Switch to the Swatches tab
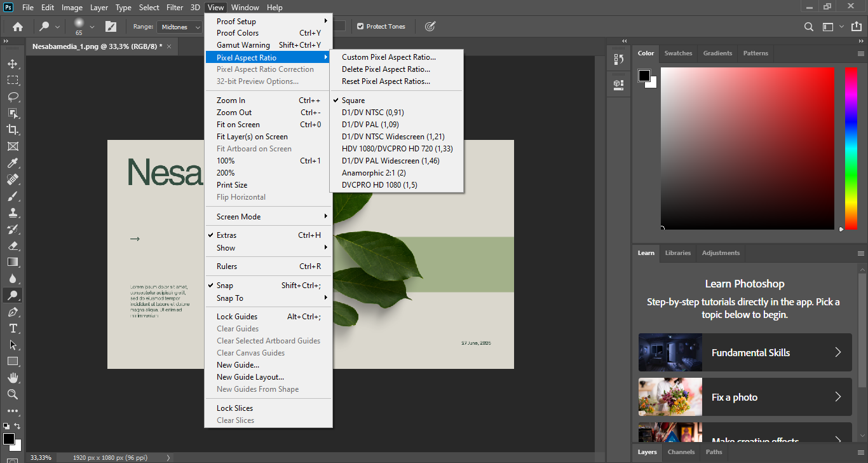 pos(678,53)
